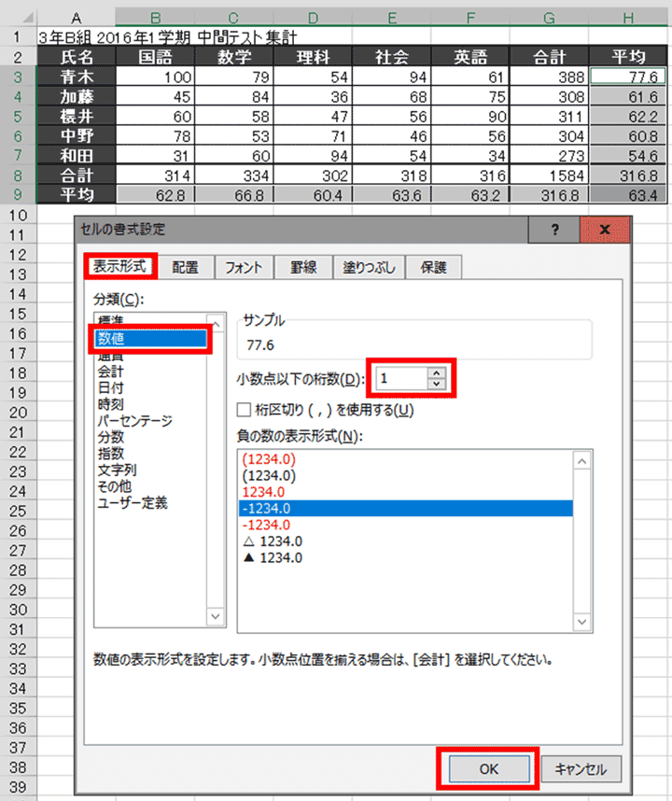Screen dimensions: 672x801
Task: Choose red (1234.0) parenthesized negative format
Action: 405,459
